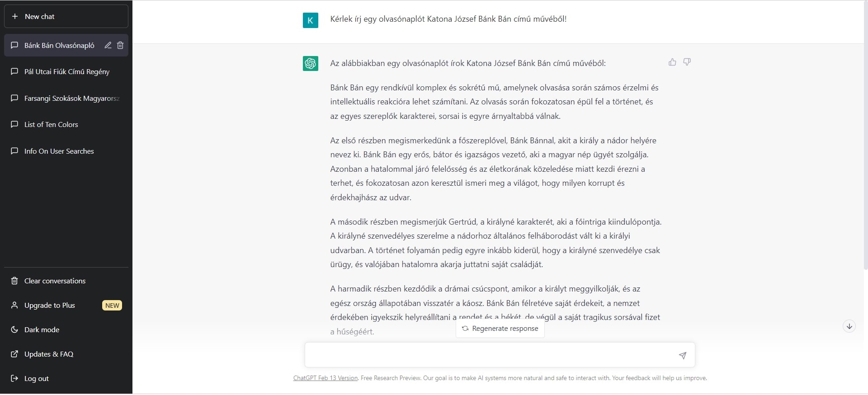Screen dimensions: 868x395
Task: Click the page vertical scrollbar
Action: coord(866,136)
